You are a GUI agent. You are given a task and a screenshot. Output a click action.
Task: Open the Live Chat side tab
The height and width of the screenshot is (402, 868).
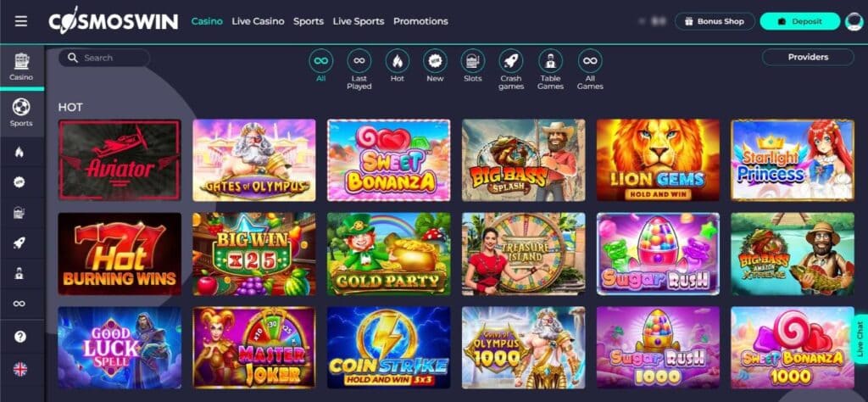[860, 339]
